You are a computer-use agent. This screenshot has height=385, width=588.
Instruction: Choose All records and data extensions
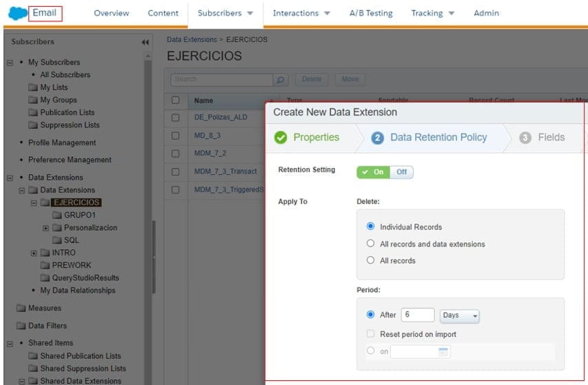coord(371,244)
